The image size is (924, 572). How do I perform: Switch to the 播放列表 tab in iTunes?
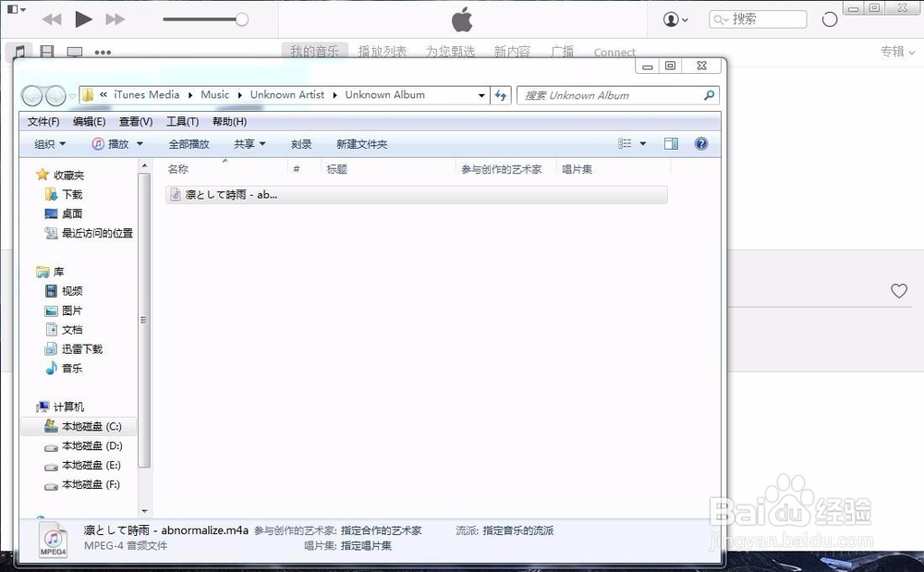383,52
